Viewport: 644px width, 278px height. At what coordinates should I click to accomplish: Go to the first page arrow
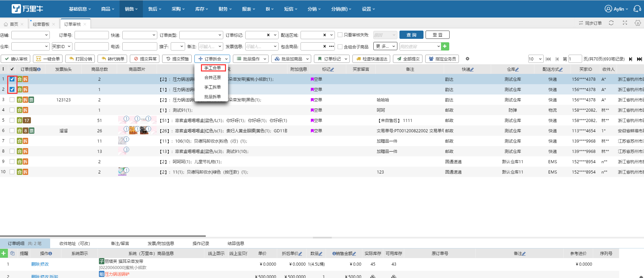coord(548,59)
